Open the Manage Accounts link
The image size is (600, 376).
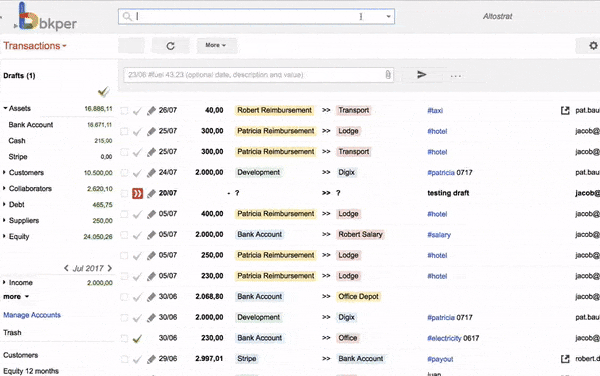(32, 315)
